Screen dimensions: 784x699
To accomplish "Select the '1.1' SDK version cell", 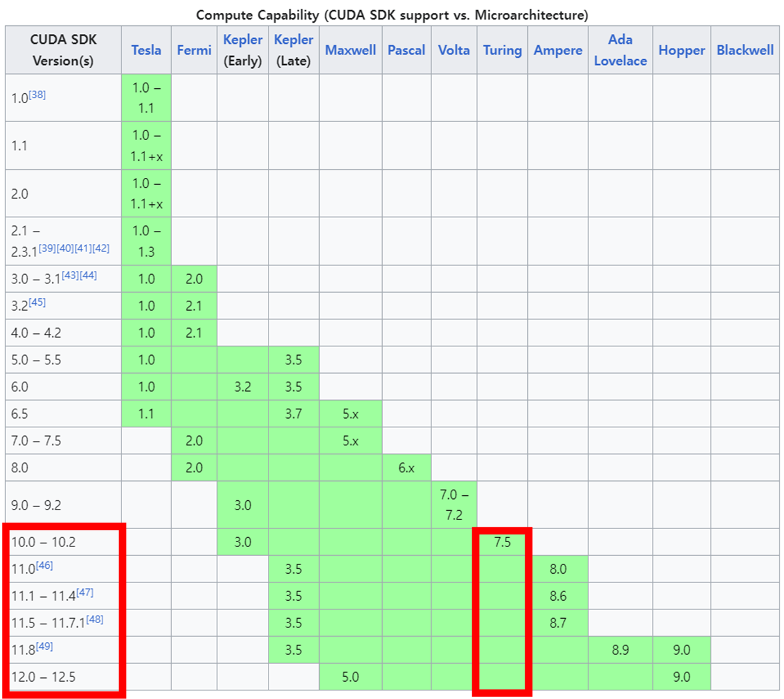I will click(63, 146).
